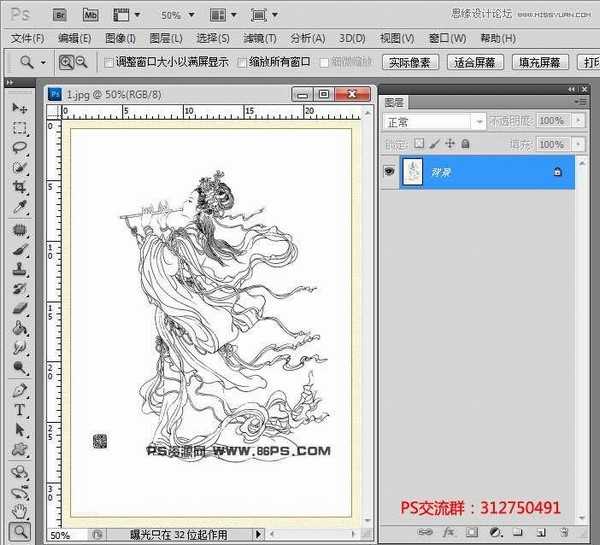Select the Rectangular Marquee tool
This screenshot has height=545, width=600.
pos(20,128)
